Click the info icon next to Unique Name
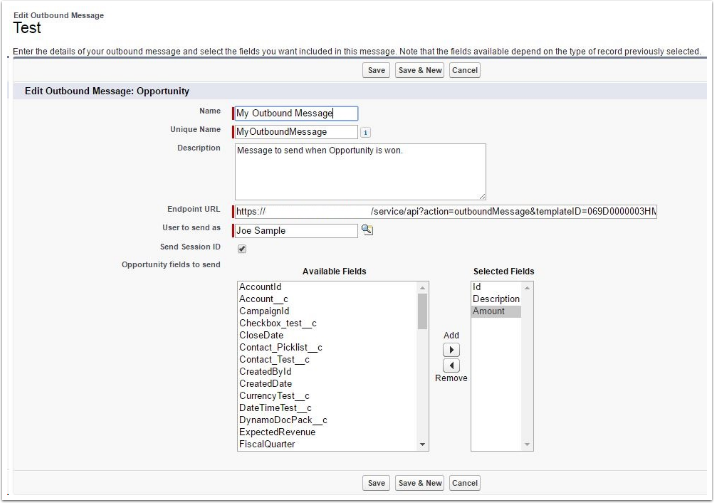 (x=365, y=132)
